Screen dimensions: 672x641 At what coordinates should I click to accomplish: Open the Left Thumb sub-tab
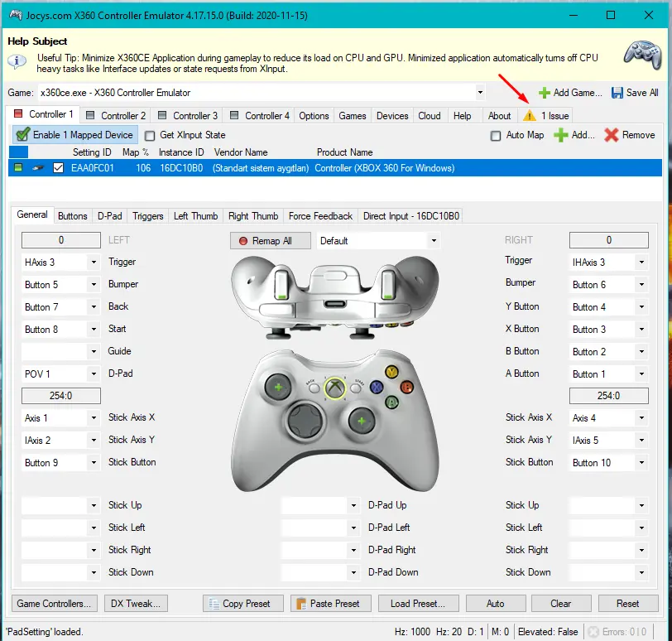tap(195, 215)
